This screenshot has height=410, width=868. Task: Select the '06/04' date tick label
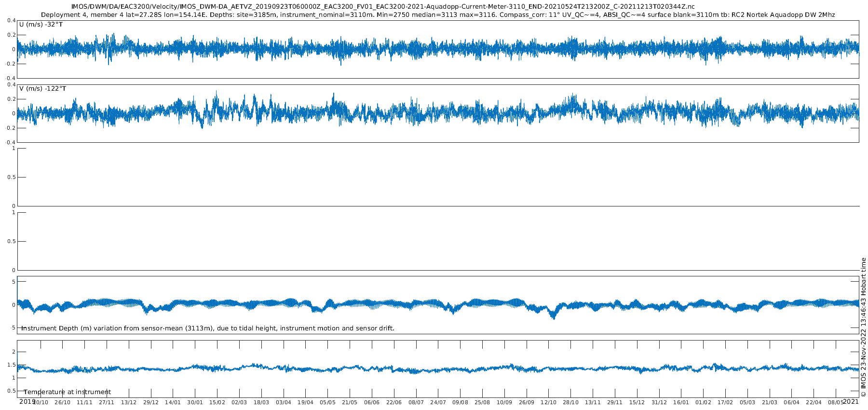[792, 402]
